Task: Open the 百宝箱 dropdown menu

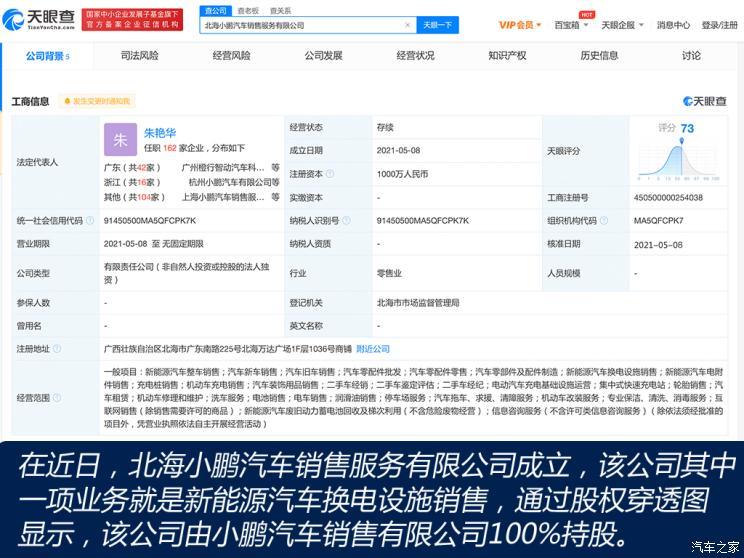Action: 571,25
